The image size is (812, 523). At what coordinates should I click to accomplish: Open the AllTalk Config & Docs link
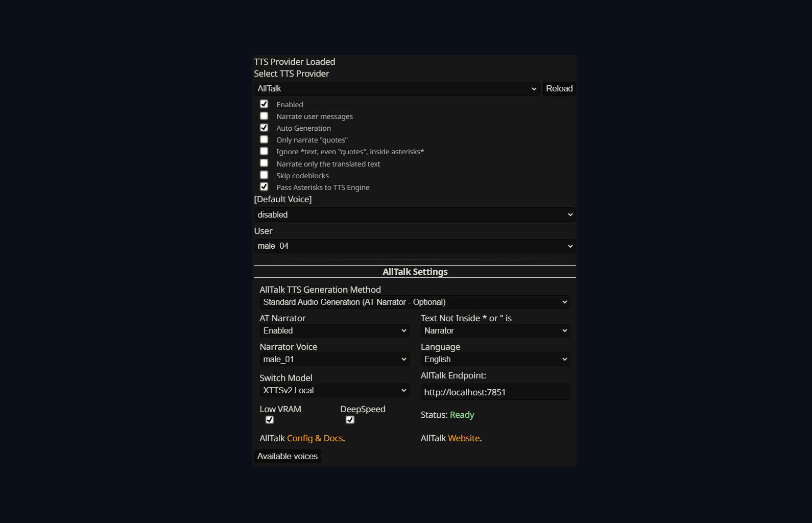pos(315,438)
